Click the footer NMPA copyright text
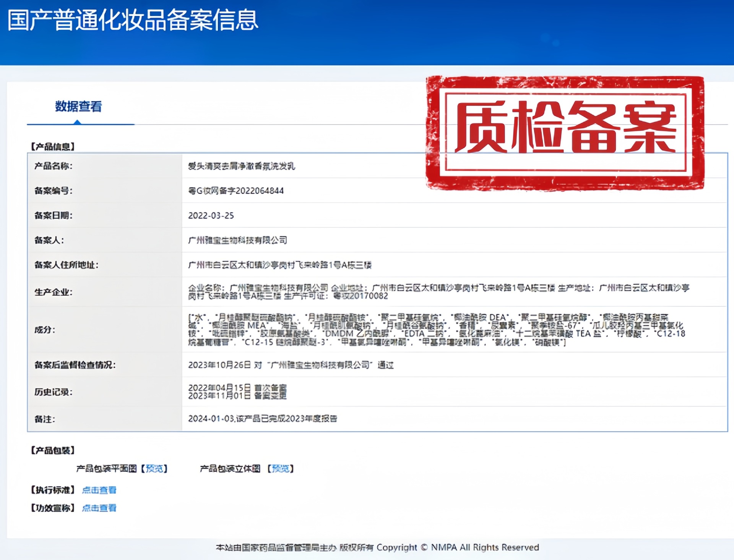734x560 pixels. (377, 547)
